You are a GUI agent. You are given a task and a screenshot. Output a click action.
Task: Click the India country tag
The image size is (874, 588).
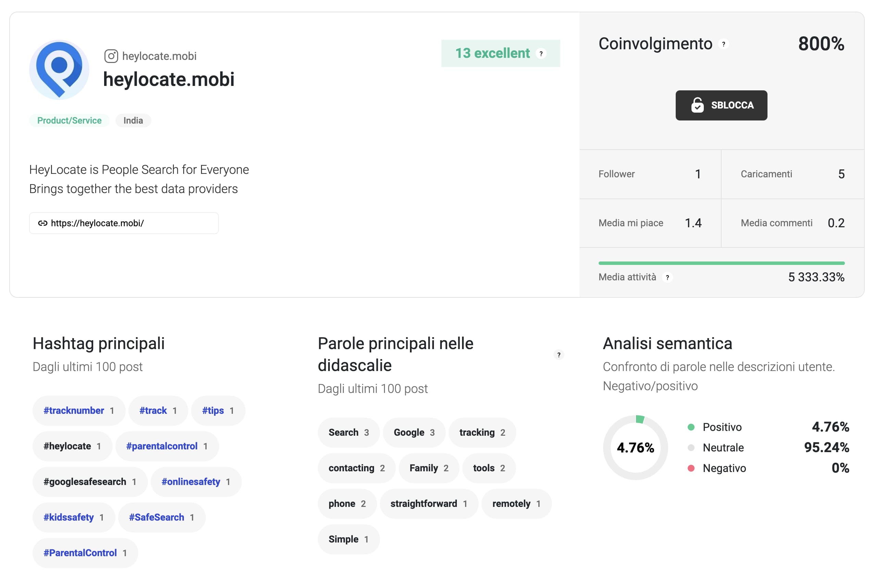(x=133, y=120)
